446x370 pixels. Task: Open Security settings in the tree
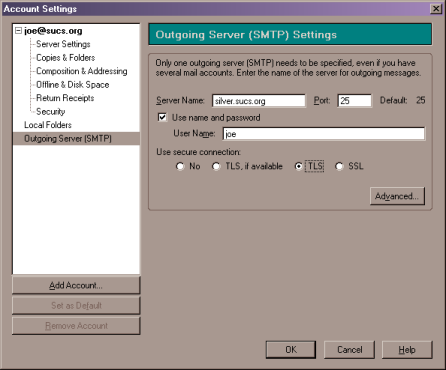pyautogui.click(x=50, y=111)
